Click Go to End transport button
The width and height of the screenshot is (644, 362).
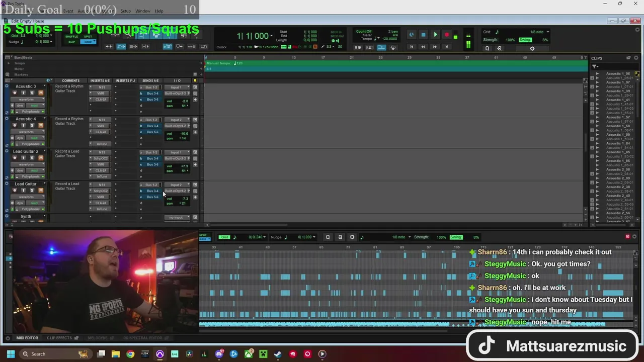446,47
